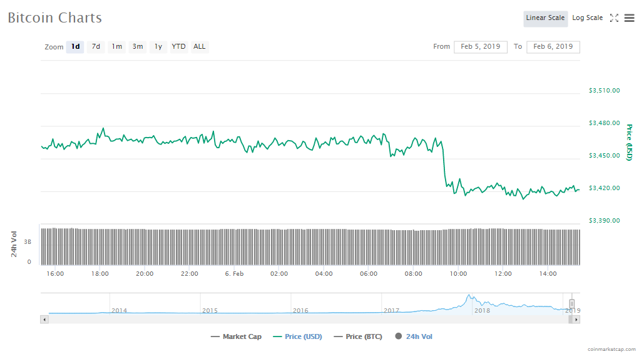Image resolution: width=644 pixels, height=359 pixels.
Task: Switch to Linear Scale
Action: (545, 18)
